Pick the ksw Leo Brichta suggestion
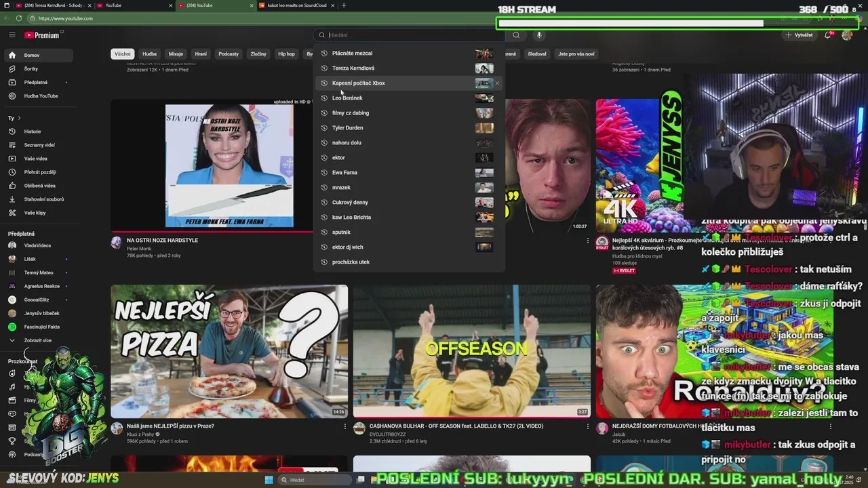Viewport: 868px width, 488px height. tap(410, 218)
